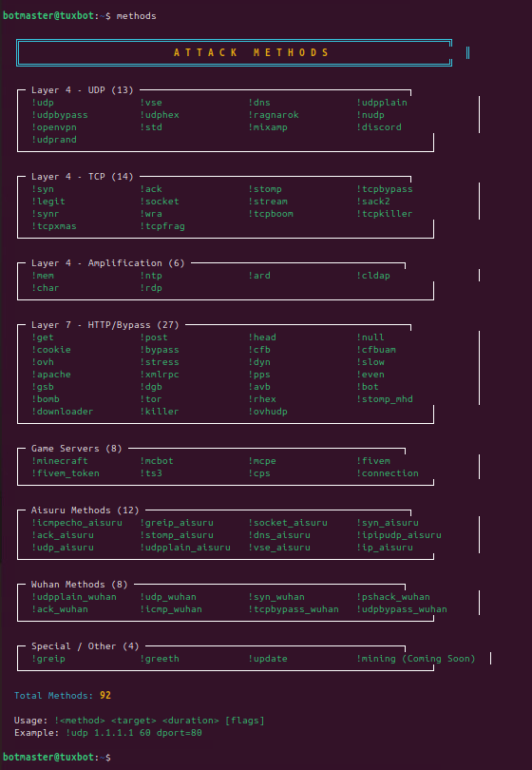The height and width of the screenshot is (770, 532).
Task: Click the 'Layer 4 - UDP (13)' section header
Action: (x=83, y=90)
